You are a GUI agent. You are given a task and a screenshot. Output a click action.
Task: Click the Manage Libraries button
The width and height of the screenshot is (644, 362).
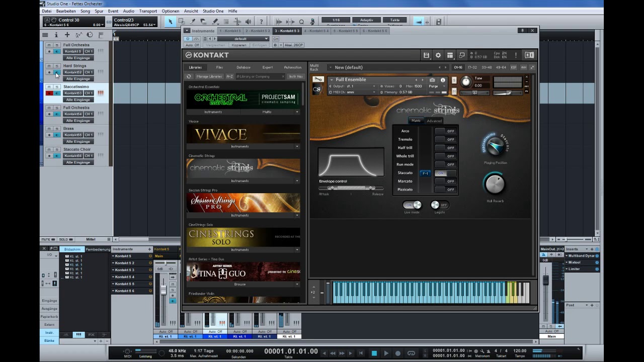pos(209,76)
